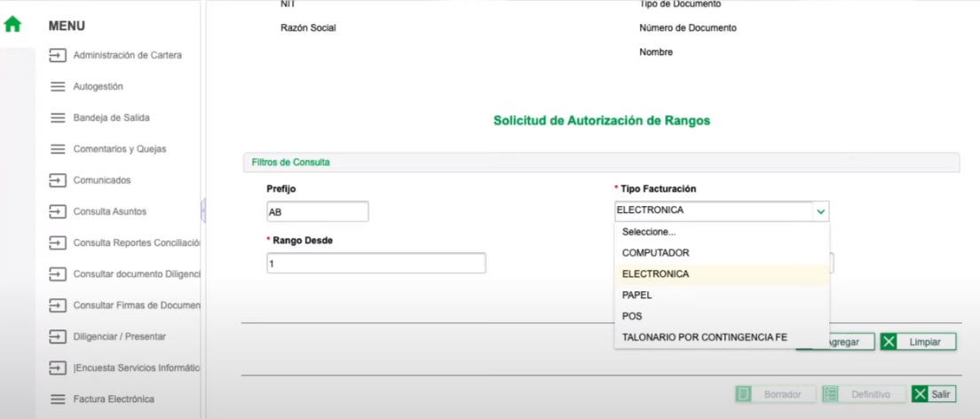
Task: Pick ELECTRONICA from the billing type list
Action: coord(722,274)
